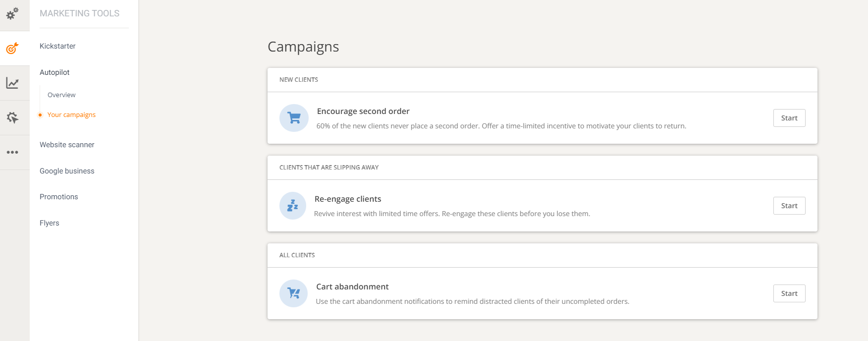Click the Cart abandonment campaign title
This screenshot has width=868, height=341.
click(x=352, y=286)
